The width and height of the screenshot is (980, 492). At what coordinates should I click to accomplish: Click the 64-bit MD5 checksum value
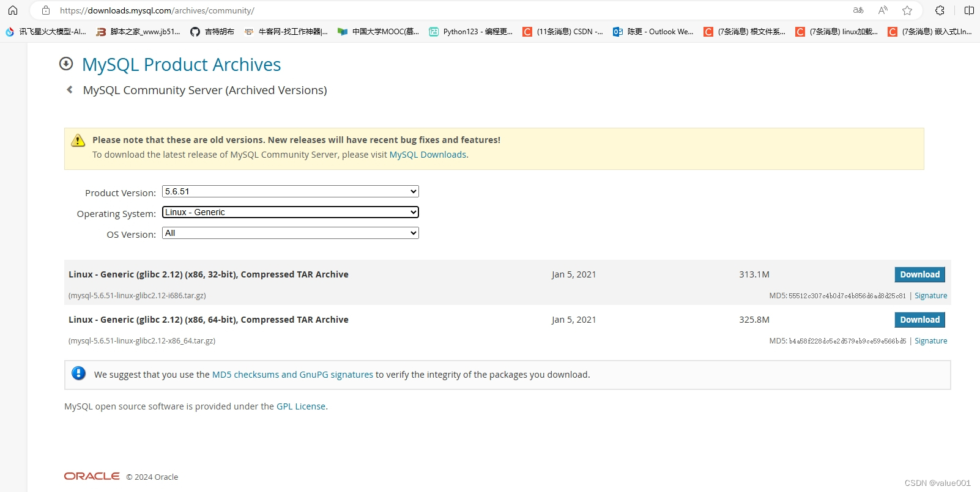[x=847, y=341]
